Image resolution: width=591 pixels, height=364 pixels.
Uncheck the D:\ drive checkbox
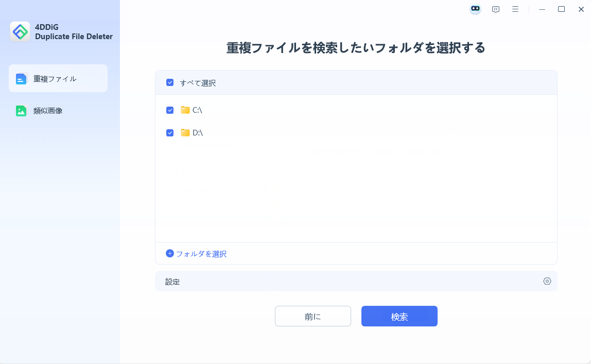coord(170,132)
